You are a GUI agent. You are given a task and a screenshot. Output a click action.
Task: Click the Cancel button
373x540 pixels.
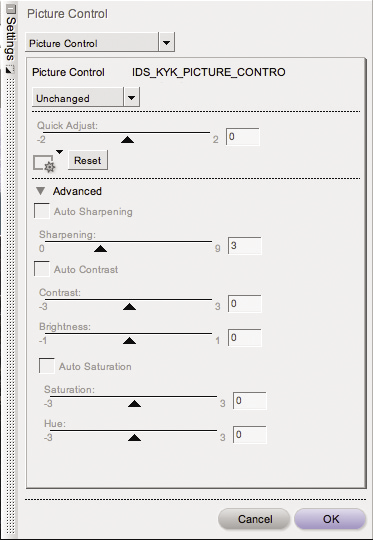[x=254, y=519]
